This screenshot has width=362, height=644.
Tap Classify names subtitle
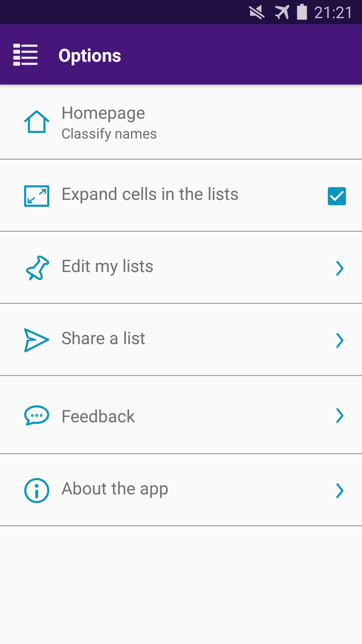coord(109,134)
